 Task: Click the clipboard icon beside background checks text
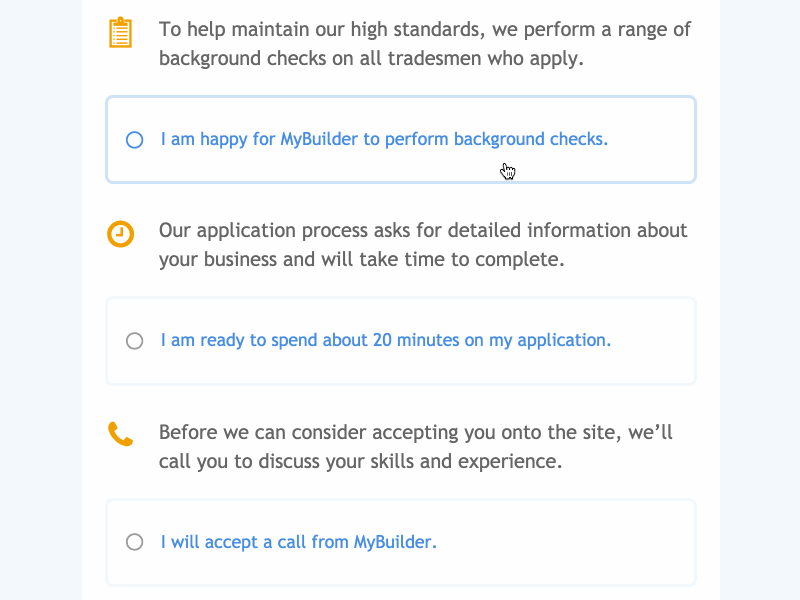pos(119,31)
